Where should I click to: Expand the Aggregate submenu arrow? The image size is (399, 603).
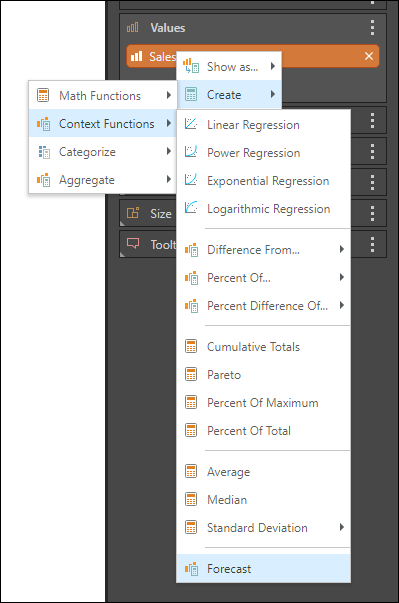point(169,179)
